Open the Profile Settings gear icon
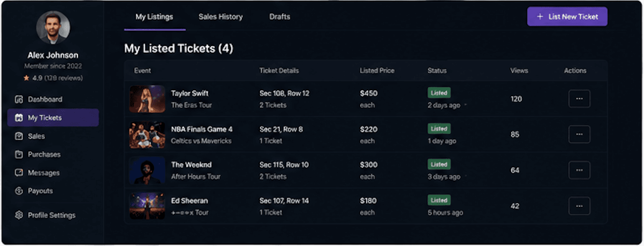644x246 pixels. click(x=19, y=215)
